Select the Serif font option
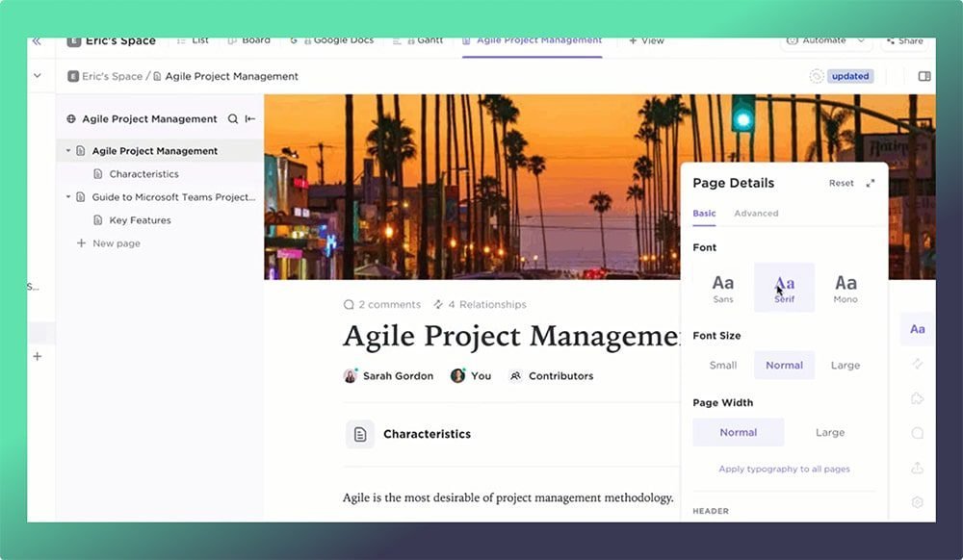Image resolution: width=963 pixels, height=560 pixels. [x=784, y=284]
